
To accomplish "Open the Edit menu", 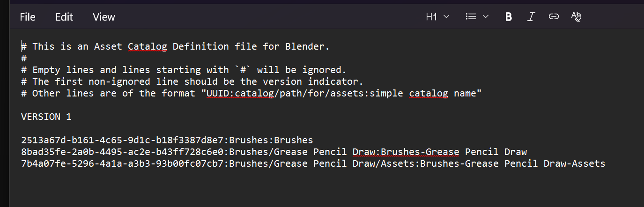I will point(64,17).
